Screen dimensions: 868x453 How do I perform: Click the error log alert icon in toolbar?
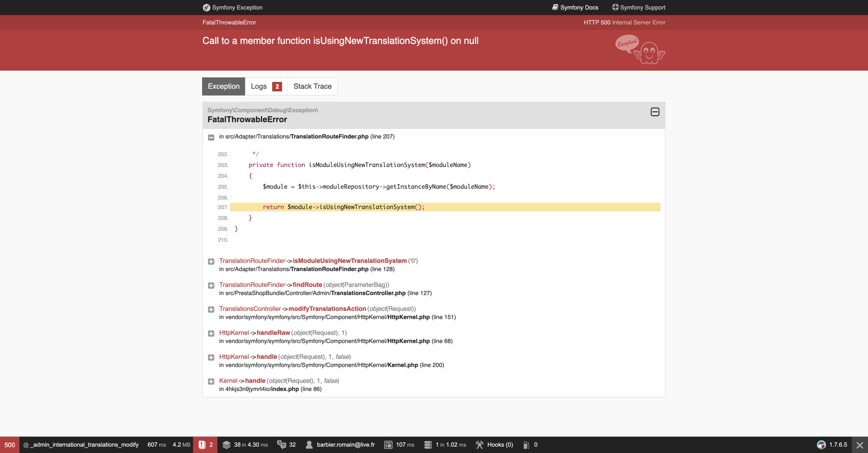click(202, 445)
